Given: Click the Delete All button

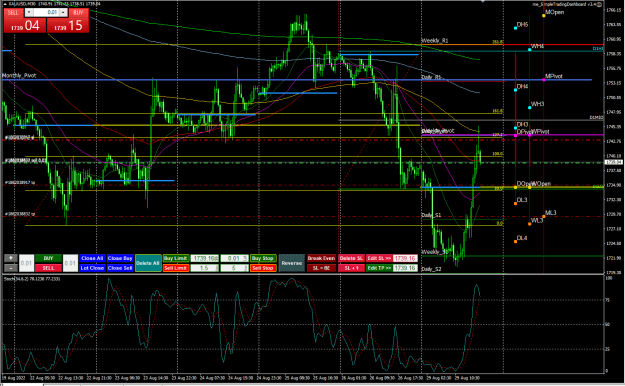Looking at the screenshot, I should [148, 263].
